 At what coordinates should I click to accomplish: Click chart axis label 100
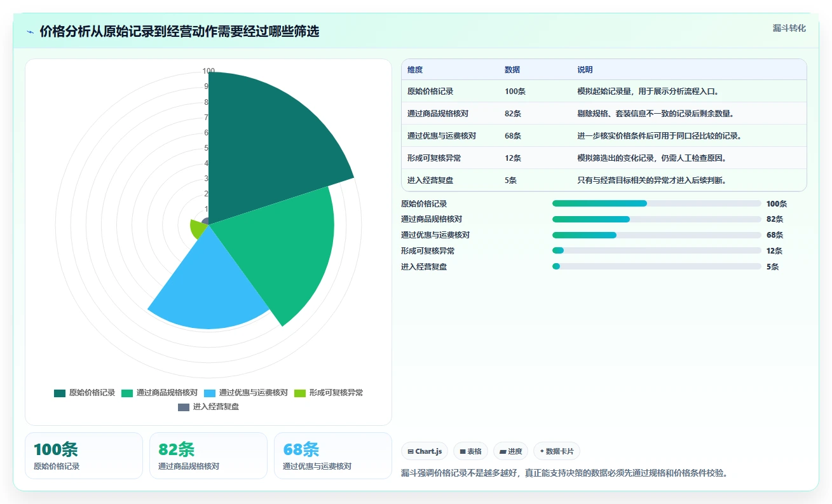[x=208, y=71]
